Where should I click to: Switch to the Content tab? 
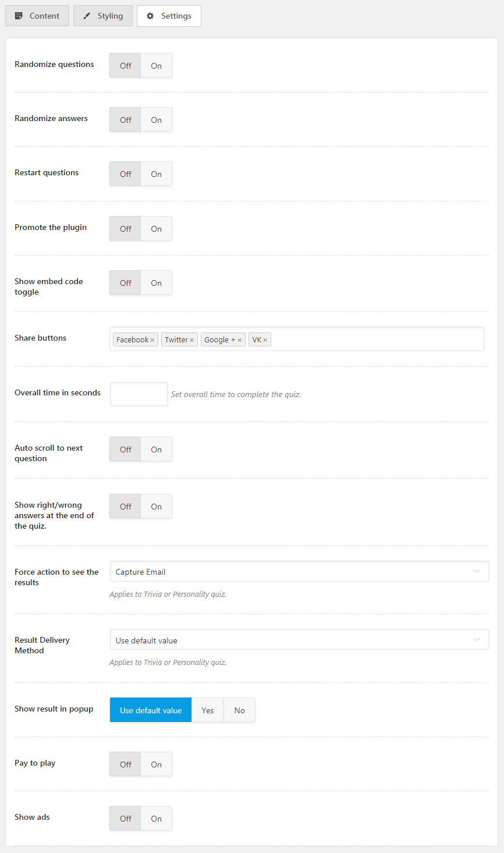37,16
